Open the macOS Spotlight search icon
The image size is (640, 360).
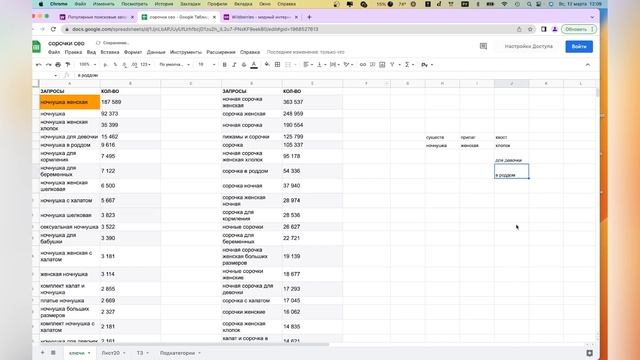[529, 4]
